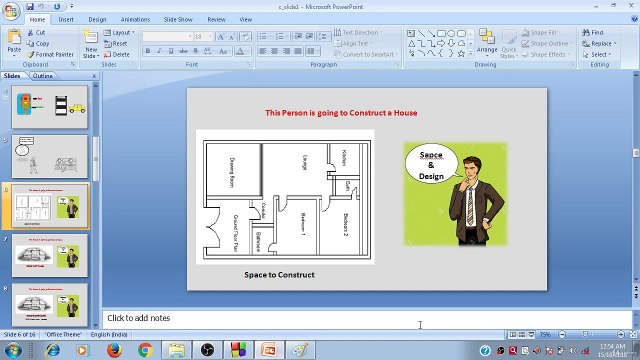This screenshot has height=360, width=640.
Task: Switch to the Animations tab
Action: pos(135,19)
